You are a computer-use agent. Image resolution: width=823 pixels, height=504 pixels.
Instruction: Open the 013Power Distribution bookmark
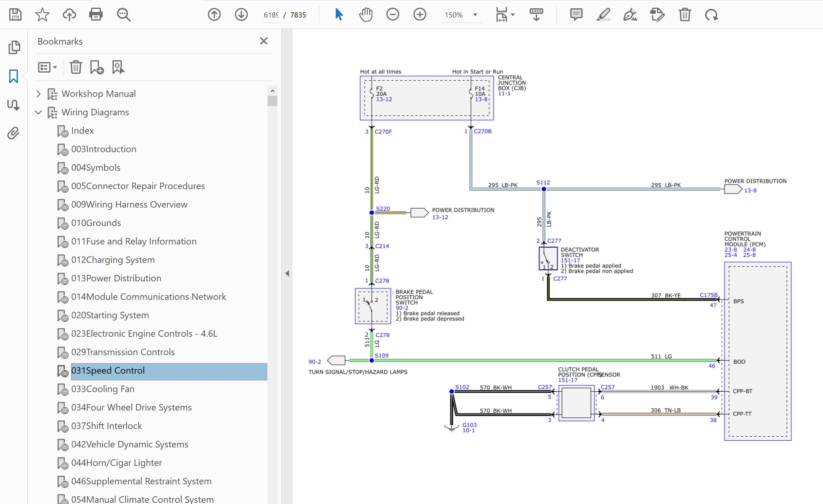(116, 278)
